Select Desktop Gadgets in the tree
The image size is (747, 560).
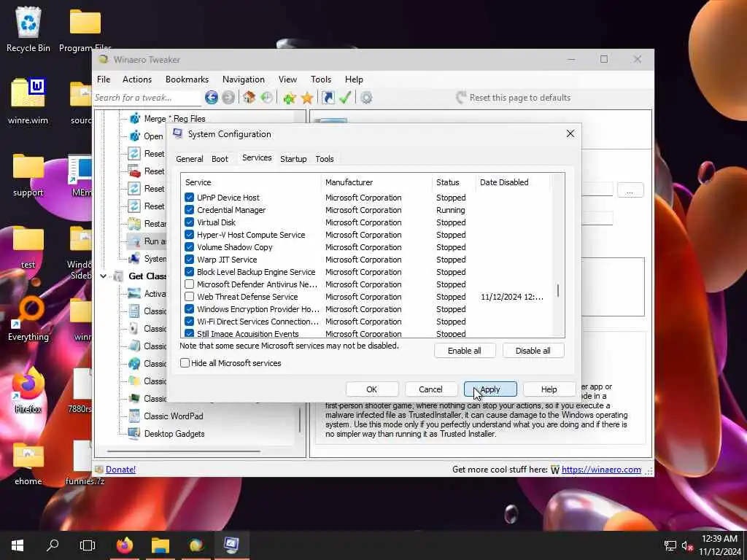tap(174, 434)
